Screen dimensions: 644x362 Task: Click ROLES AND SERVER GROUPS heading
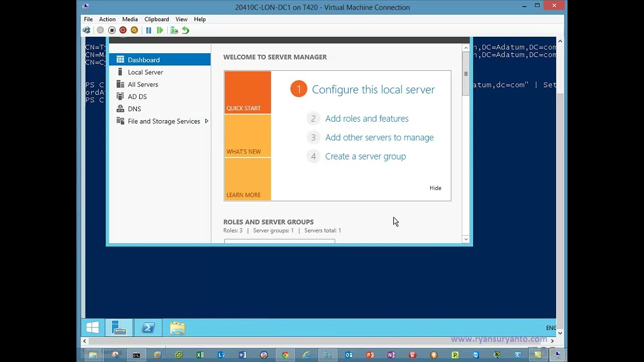[x=269, y=222]
